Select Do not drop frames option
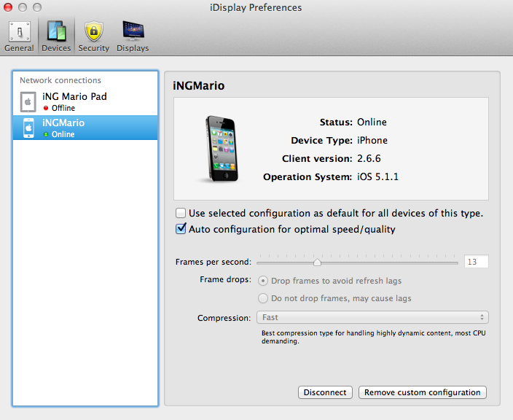 coord(263,298)
